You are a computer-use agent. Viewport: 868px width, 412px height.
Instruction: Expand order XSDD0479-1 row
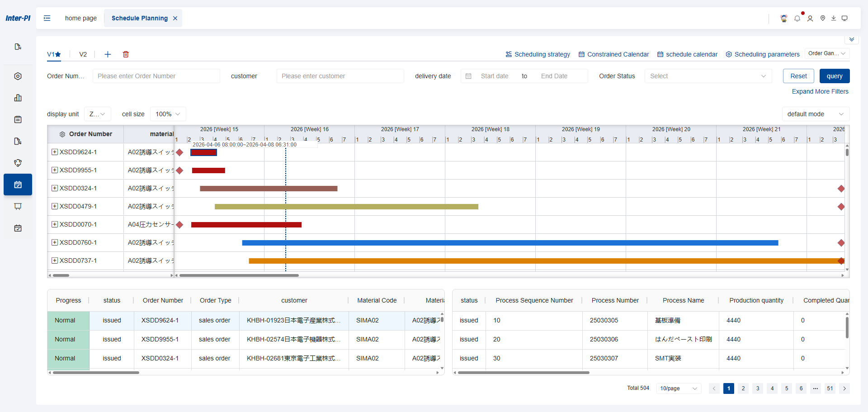click(x=55, y=206)
